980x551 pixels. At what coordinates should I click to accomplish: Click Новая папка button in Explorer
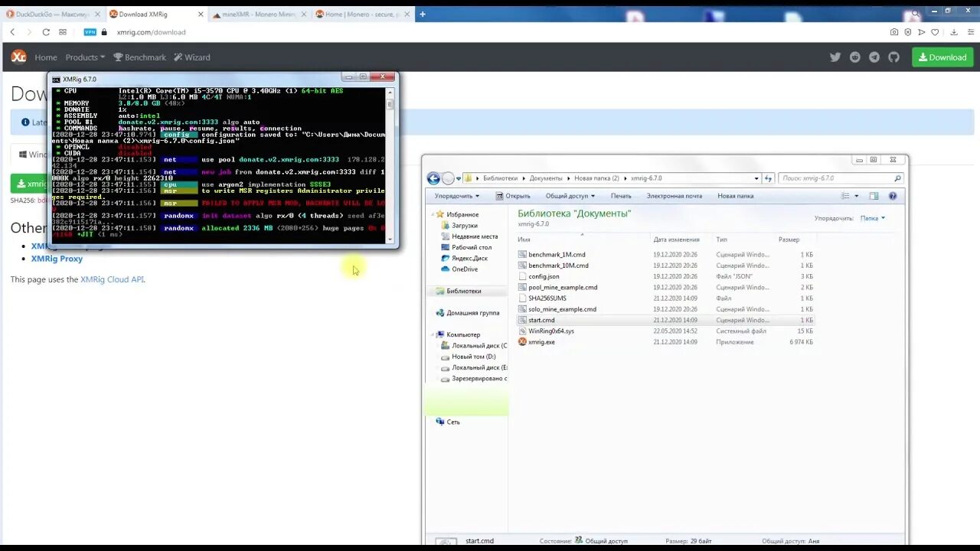736,196
